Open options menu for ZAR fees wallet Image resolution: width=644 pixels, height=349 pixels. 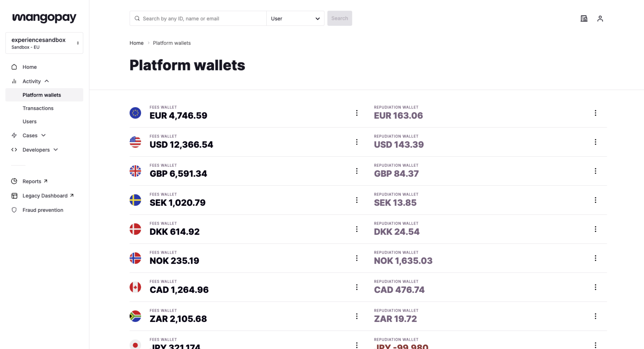[x=357, y=316]
